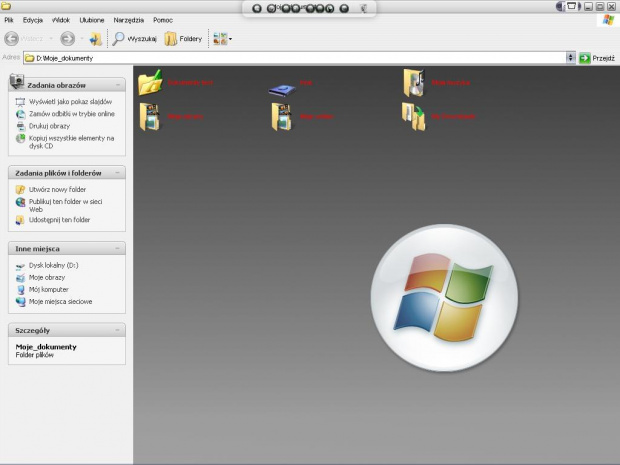Click the Przejdź go button
The height and width of the screenshot is (465, 620).
[x=597, y=58]
